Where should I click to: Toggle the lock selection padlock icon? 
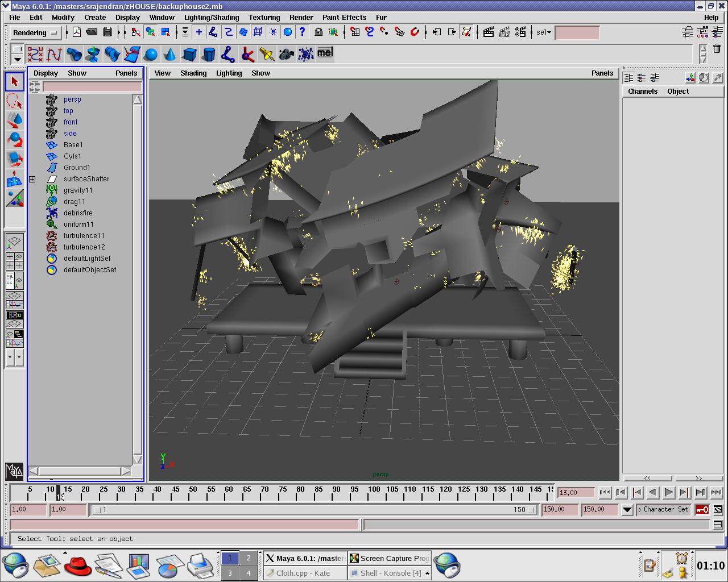point(318,32)
